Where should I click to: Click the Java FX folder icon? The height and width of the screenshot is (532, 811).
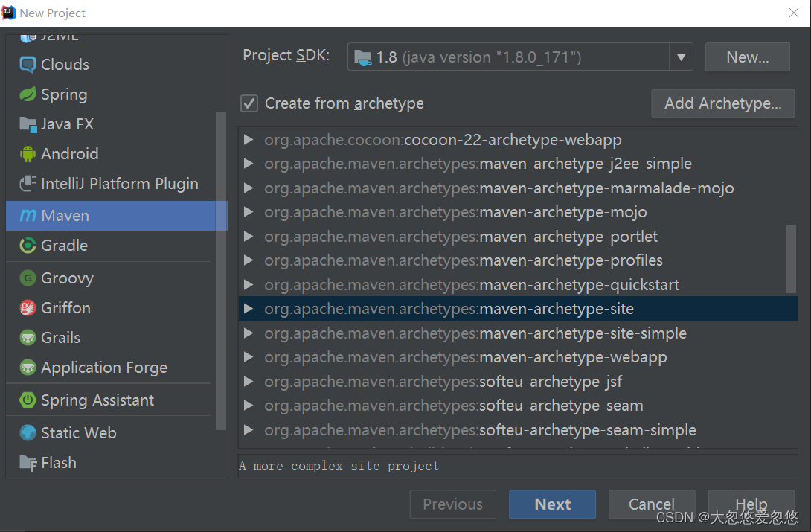click(28, 124)
